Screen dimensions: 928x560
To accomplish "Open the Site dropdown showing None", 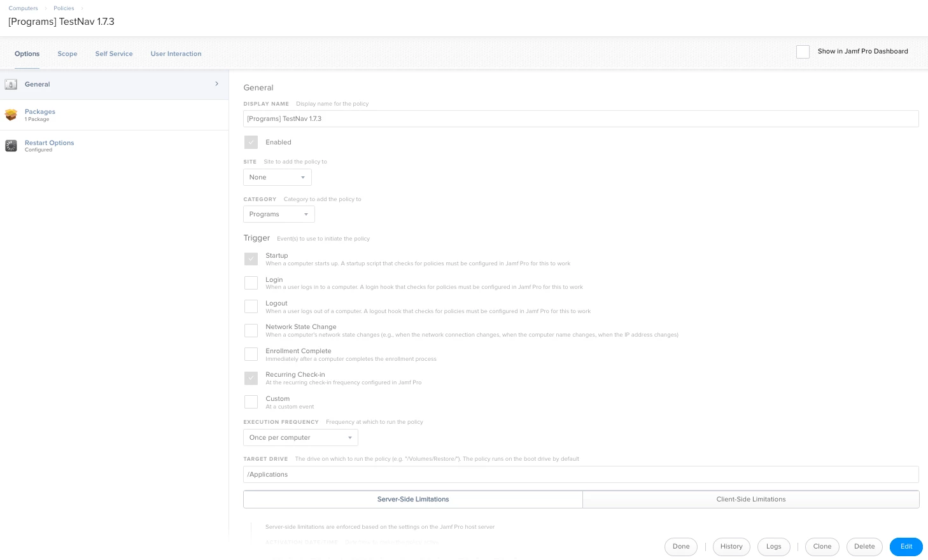I will tap(278, 177).
